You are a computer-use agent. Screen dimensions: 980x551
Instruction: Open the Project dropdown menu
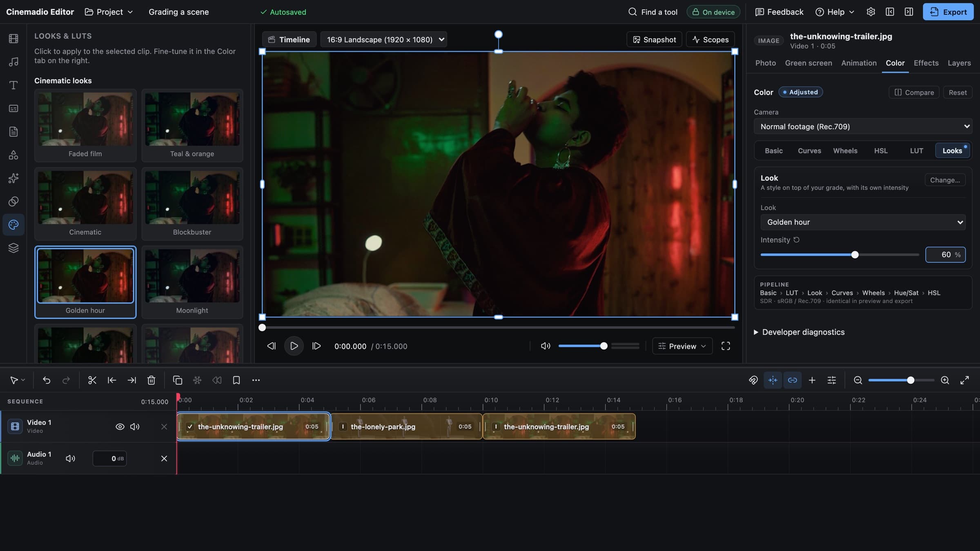(109, 12)
